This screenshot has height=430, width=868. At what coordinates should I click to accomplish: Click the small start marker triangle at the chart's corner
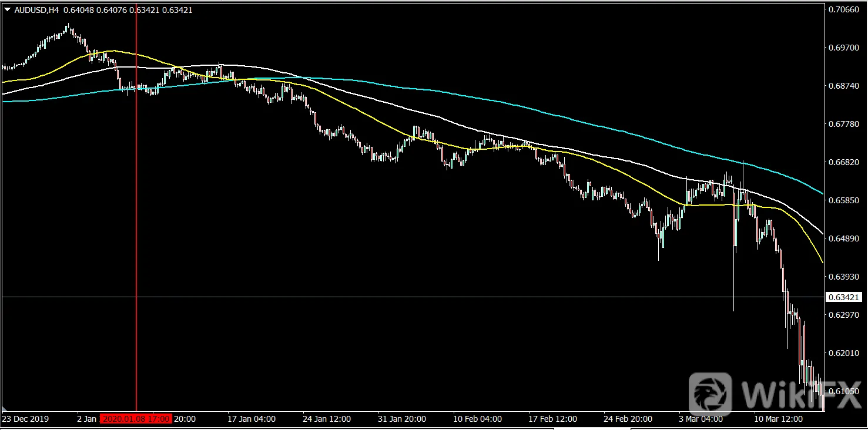tap(6, 408)
